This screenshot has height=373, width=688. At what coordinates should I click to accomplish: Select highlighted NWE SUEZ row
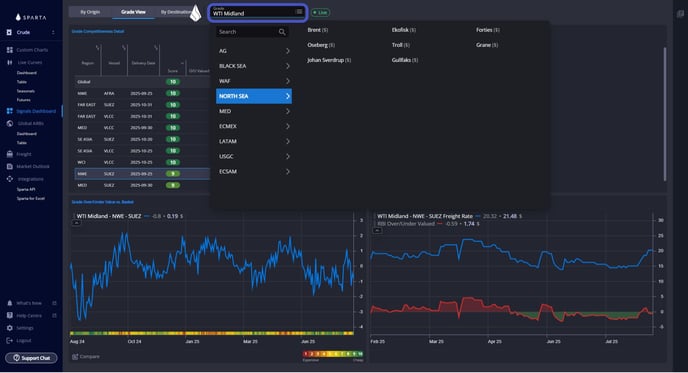[x=143, y=174]
